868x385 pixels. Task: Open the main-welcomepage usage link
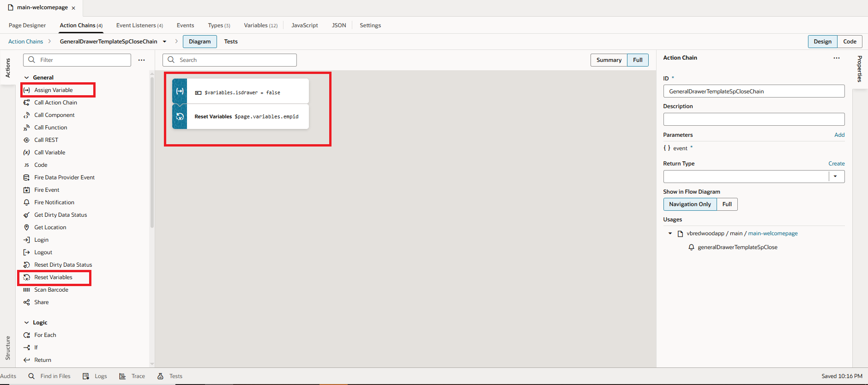pos(772,233)
